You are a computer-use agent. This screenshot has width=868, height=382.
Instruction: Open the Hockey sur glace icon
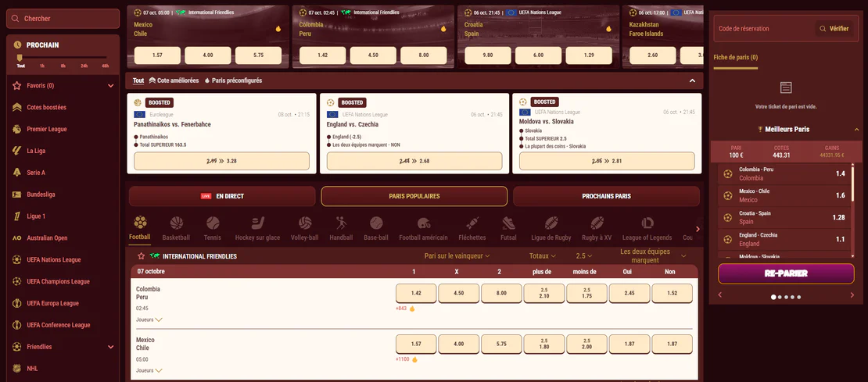click(x=257, y=223)
